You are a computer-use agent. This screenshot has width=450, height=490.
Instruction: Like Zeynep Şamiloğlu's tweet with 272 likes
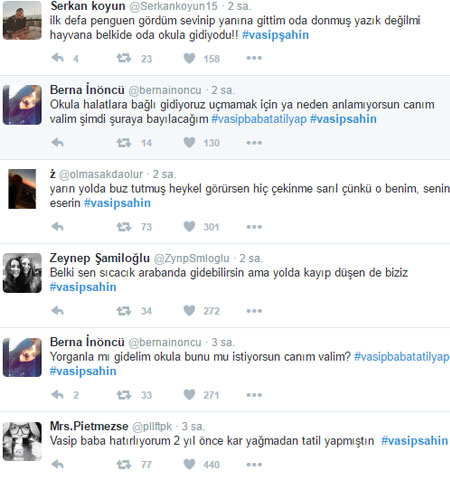point(189,311)
